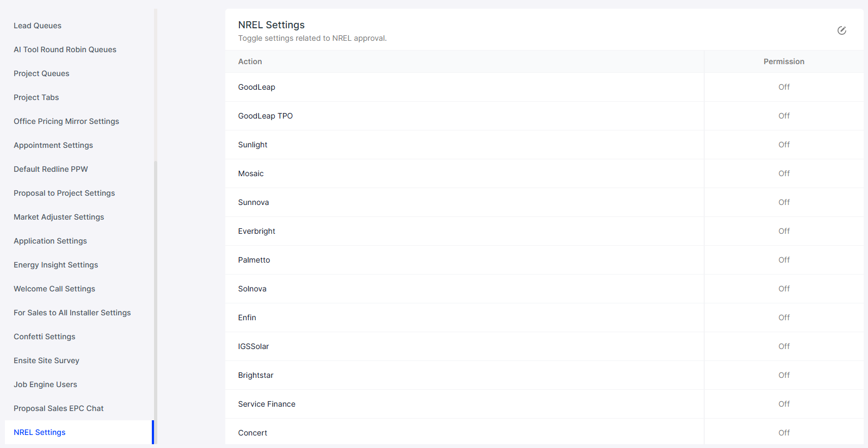The height and width of the screenshot is (448, 868).
Task: Open For Sales to All Installer Settings
Action: pyautogui.click(x=72, y=313)
